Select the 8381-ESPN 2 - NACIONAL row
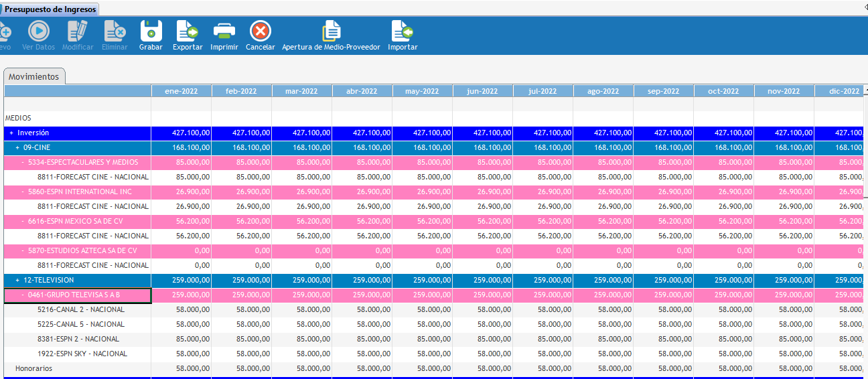 (x=78, y=339)
